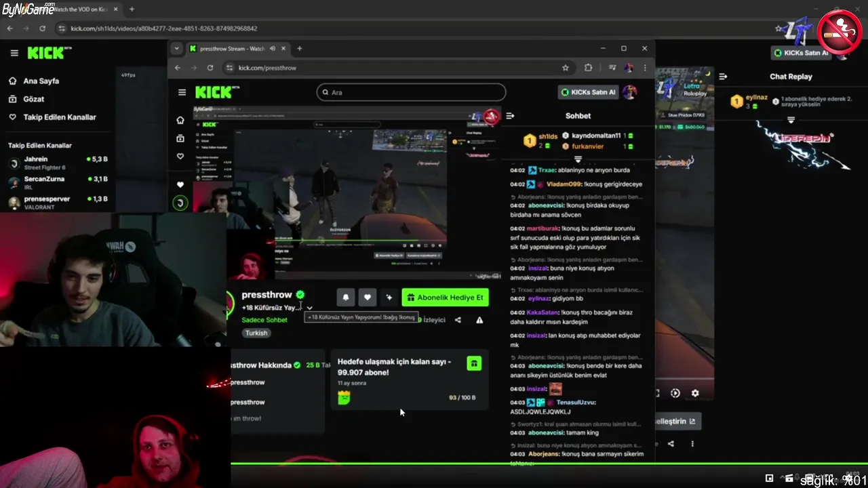This screenshot has height=488, width=868.
Task: Click KakaSatan username in chat
Action: click(542, 312)
